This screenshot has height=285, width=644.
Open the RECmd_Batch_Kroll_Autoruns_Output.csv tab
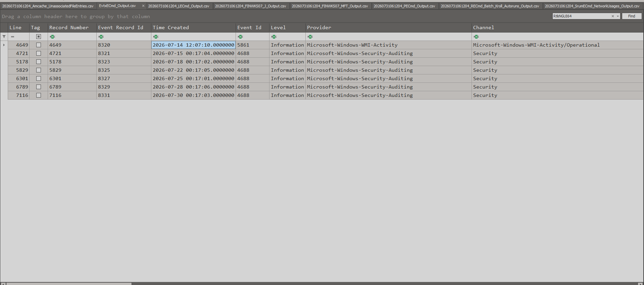click(490, 6)
